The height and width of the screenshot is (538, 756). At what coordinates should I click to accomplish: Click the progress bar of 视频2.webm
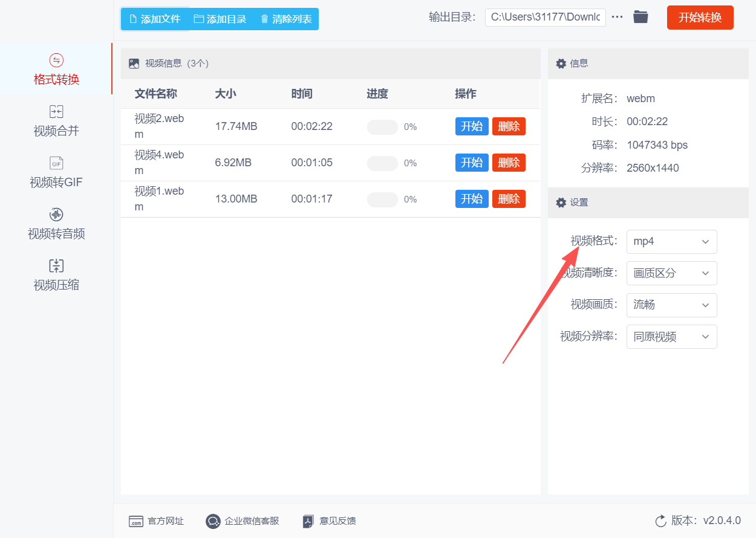pyautogui.click(x=382, y=127)
